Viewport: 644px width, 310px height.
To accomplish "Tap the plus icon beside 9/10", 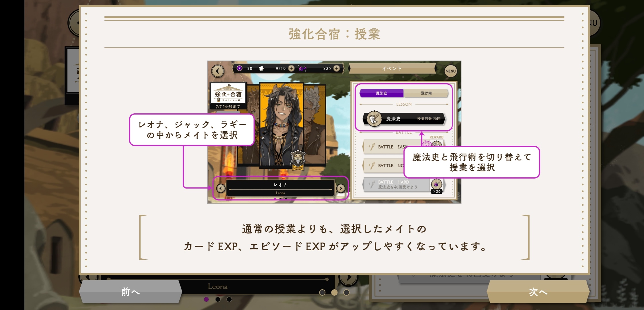I will coord(291,68).
